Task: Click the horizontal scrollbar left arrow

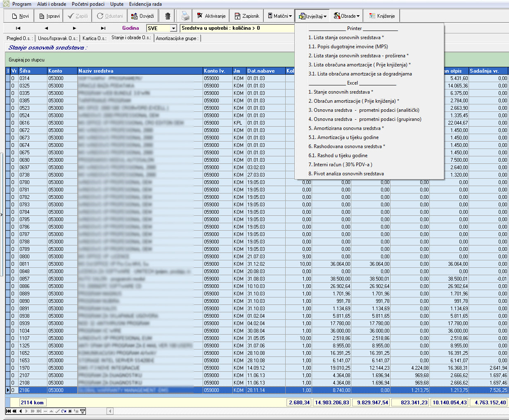Action: coord(110,411)
